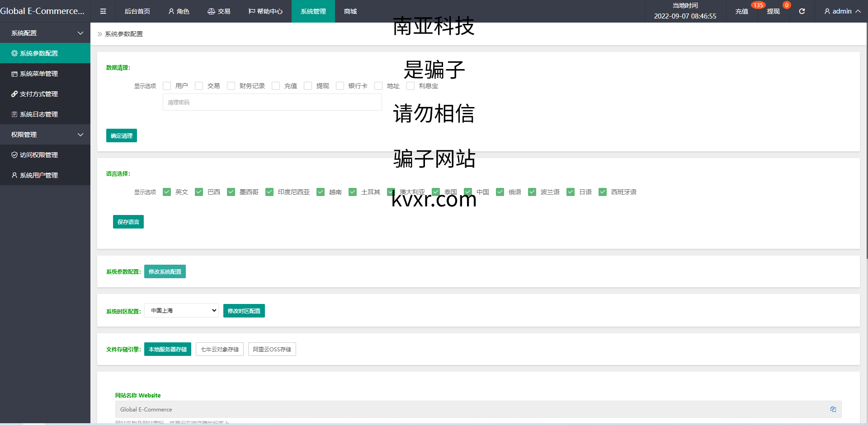Click the 充值 link in top bar

742,11
